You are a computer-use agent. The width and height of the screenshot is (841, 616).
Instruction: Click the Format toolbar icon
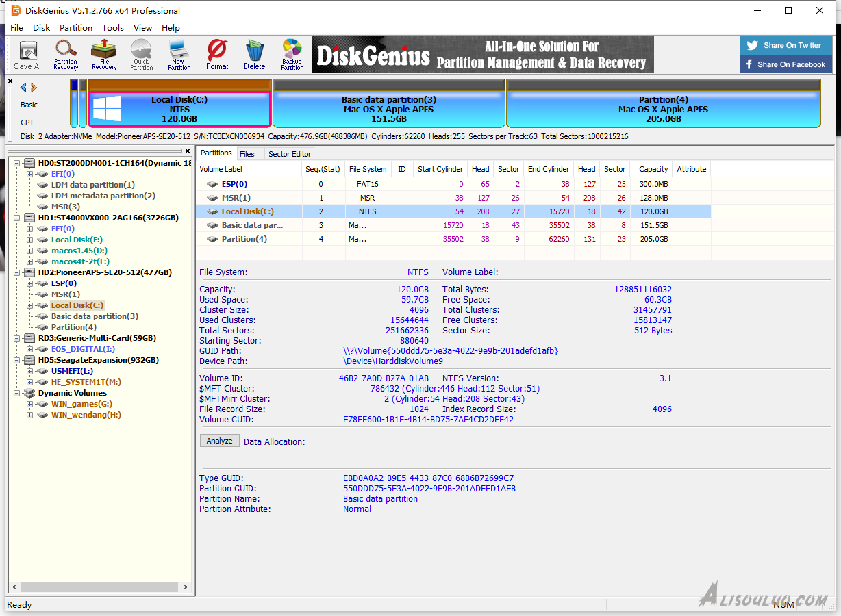(x=217, y=55)
